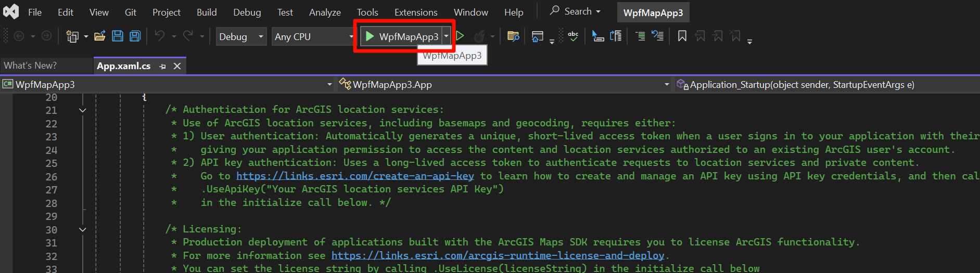Click the icon with arrow over document lines
Screen dimensions: 980x273
616,36
